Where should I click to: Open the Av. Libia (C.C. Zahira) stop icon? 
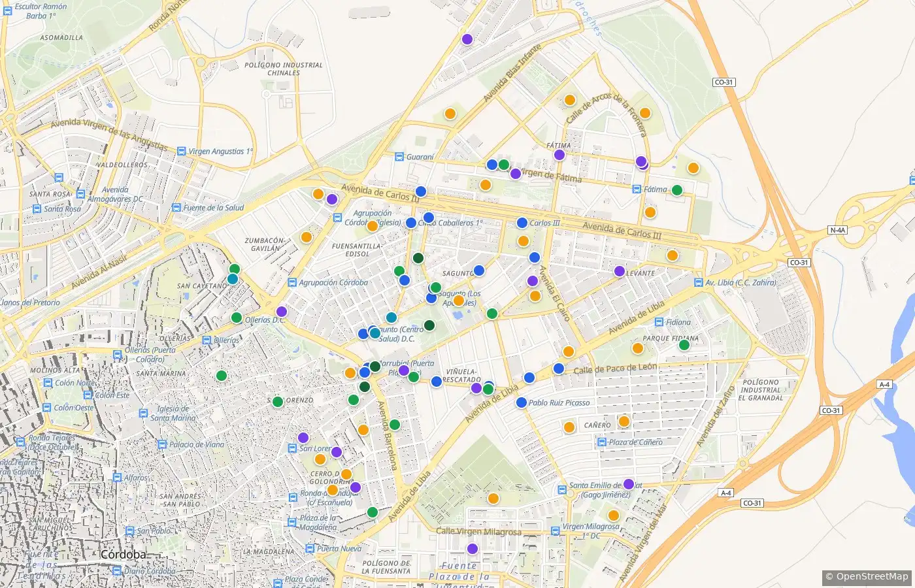point(699,283)
